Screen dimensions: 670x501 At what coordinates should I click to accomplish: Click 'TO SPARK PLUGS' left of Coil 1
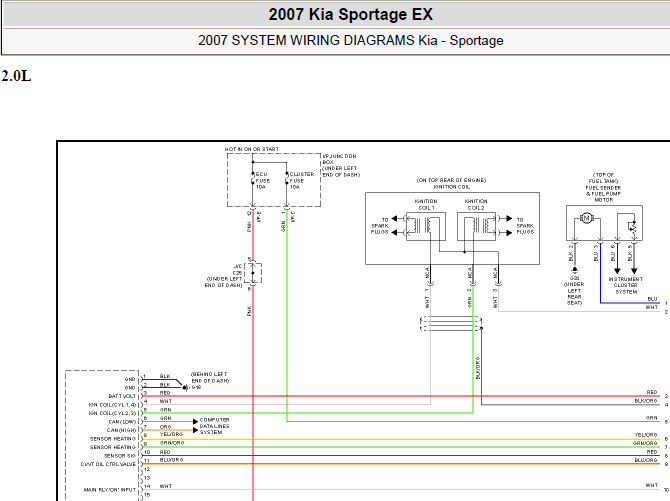click(x=379, y=226)
